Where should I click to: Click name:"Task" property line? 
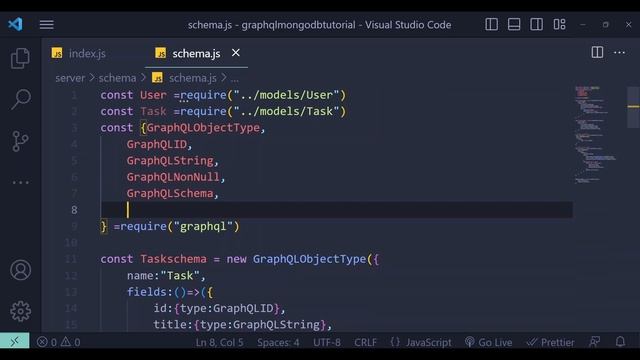pyautogui.click(x=166, y=276)
